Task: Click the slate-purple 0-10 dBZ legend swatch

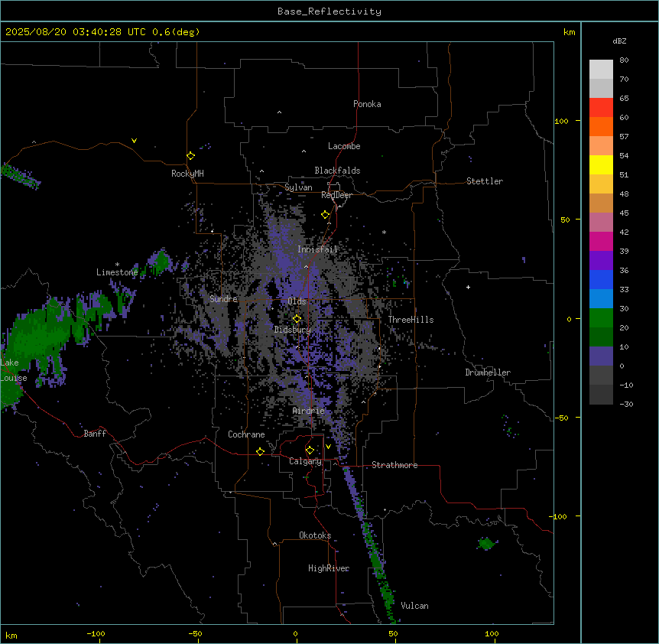Action: click(x=601, y=356)
